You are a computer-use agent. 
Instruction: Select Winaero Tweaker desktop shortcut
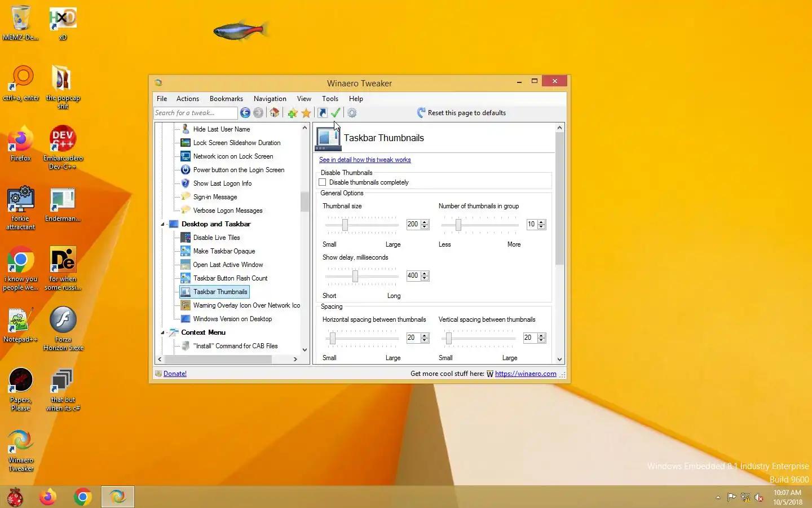coord(21,450)
